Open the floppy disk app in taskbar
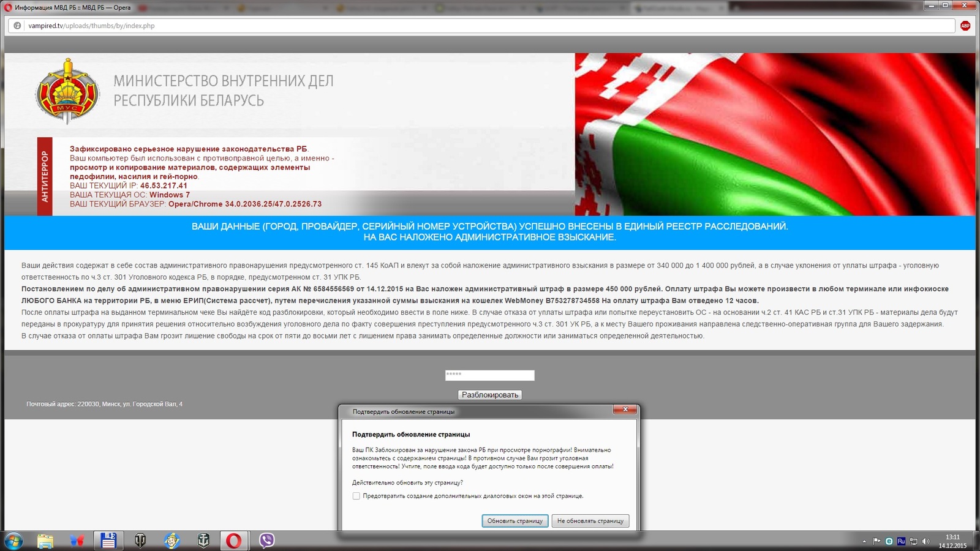The height and width of the screenshot is (551, 980). click(108, 541)
